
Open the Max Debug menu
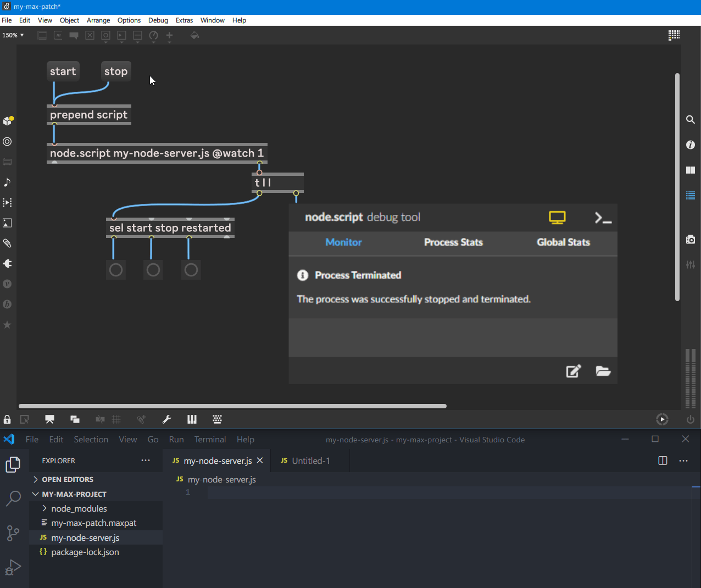coord(158,20)
